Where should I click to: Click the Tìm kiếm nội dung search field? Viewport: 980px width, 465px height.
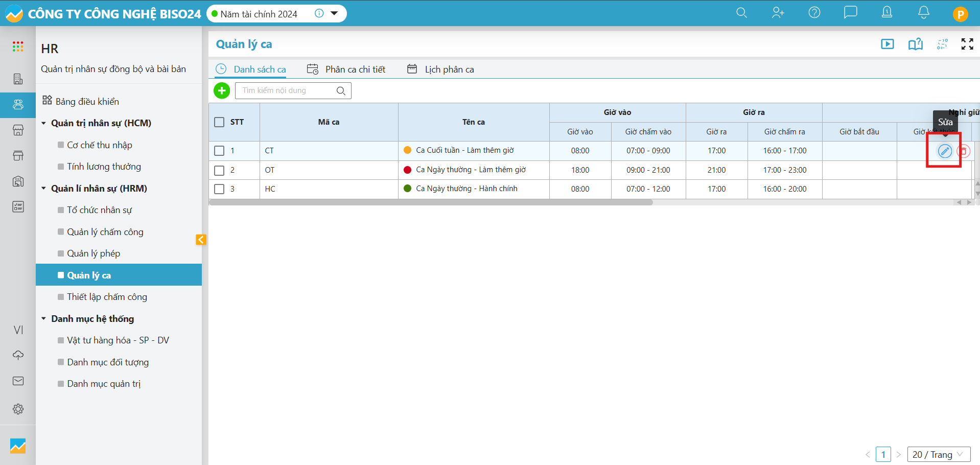click(286, 90)
